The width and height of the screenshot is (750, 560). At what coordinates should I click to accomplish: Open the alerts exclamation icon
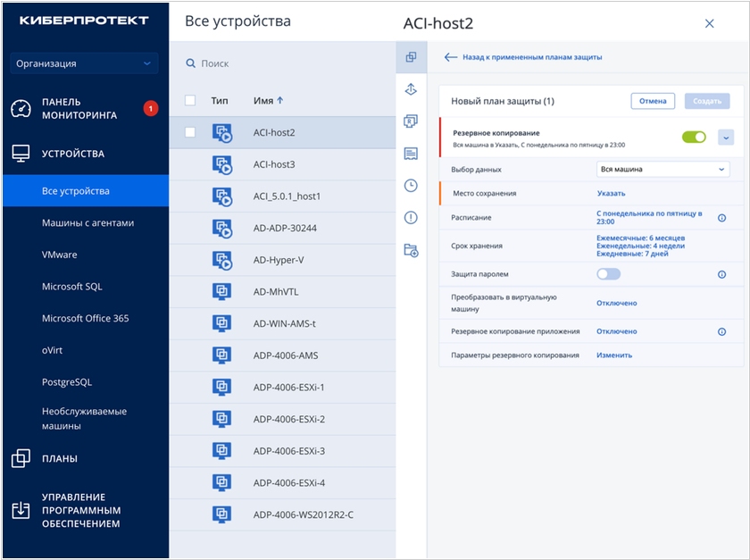[411, 218]
